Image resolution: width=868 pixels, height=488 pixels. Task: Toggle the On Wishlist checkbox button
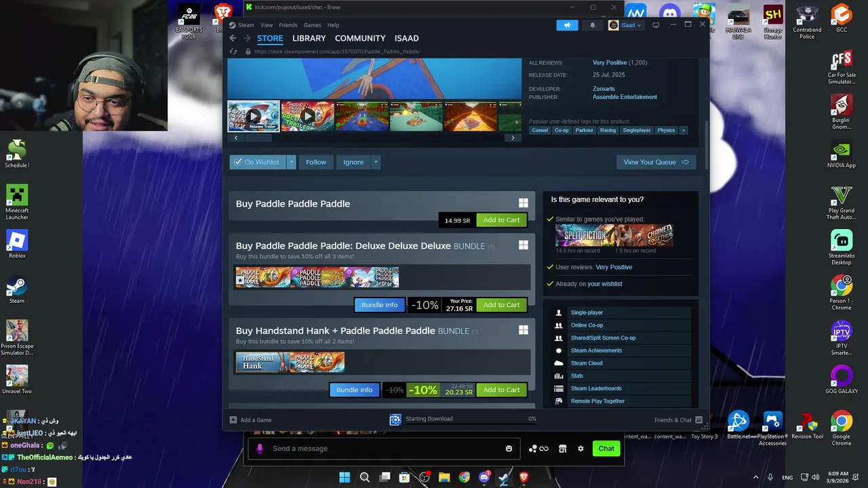click(258, 162)
